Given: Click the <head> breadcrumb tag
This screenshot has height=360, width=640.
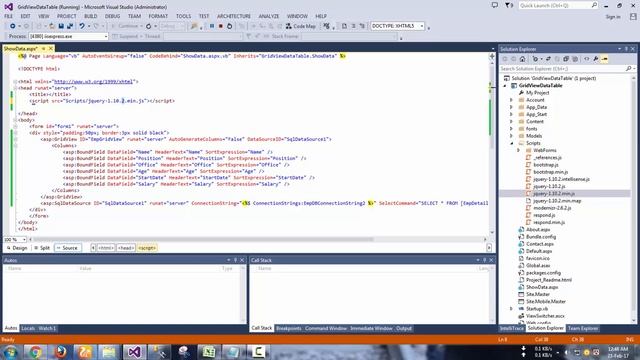Looking at the screenshot, I should point(126,248).
